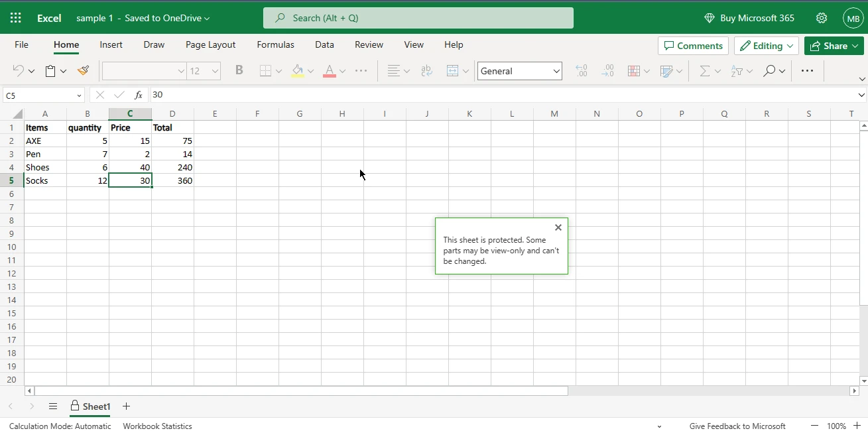
Task: Click the Paste clipboard icon
Action: click(x=50, y=71)
